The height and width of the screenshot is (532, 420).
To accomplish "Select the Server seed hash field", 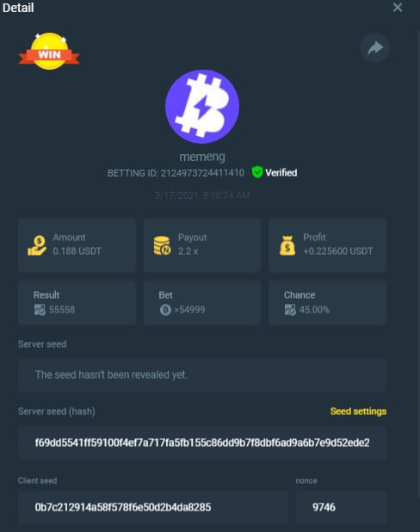I will (202, 442).
